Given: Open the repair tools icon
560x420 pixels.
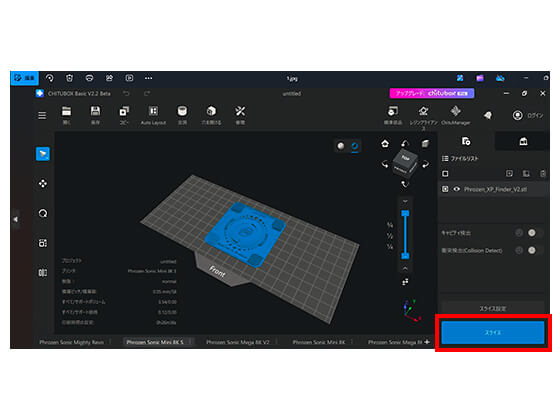Looking at the screenshot, I should pos(240,111).
